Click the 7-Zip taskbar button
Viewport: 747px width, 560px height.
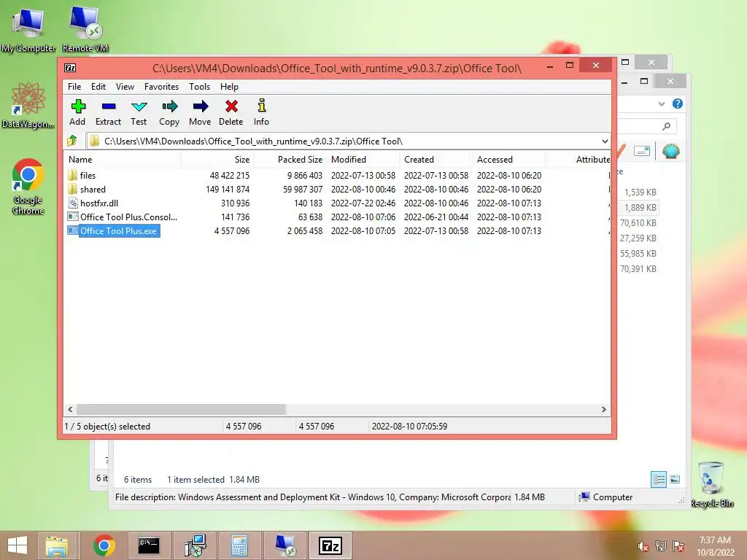coord(330,545)
